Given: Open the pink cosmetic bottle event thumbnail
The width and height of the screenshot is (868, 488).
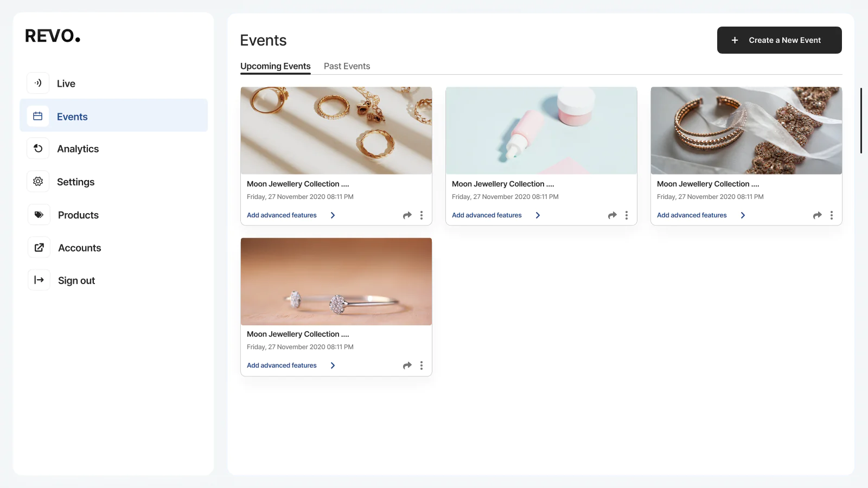Looking at the screenshot, I should [541, 131].
